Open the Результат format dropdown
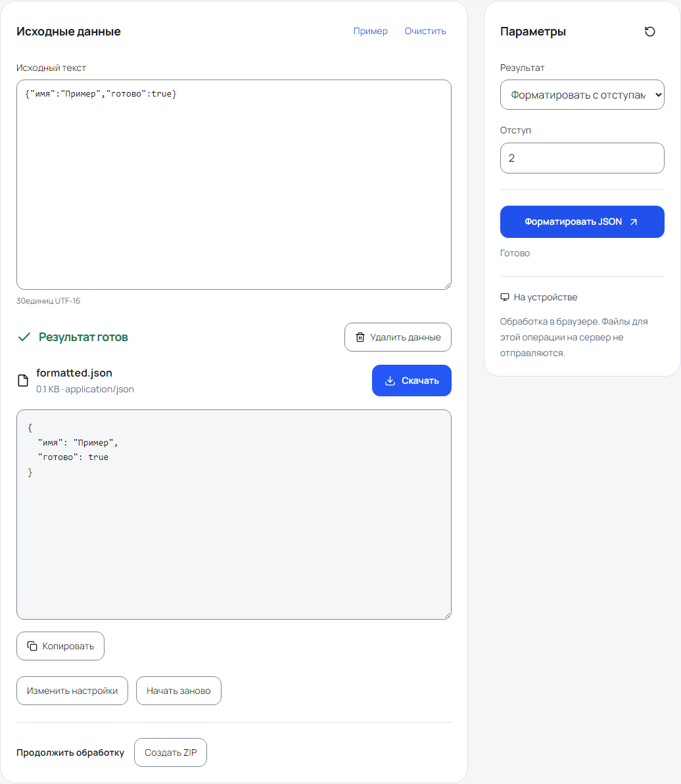The image size is (681, 784). (582, 95)
